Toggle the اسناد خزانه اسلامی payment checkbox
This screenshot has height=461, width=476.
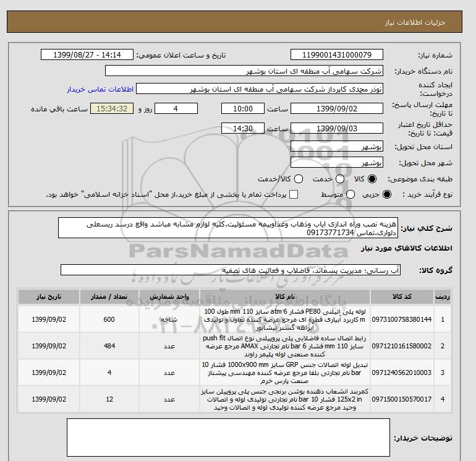pyautogui.click(x=294, y=194)
